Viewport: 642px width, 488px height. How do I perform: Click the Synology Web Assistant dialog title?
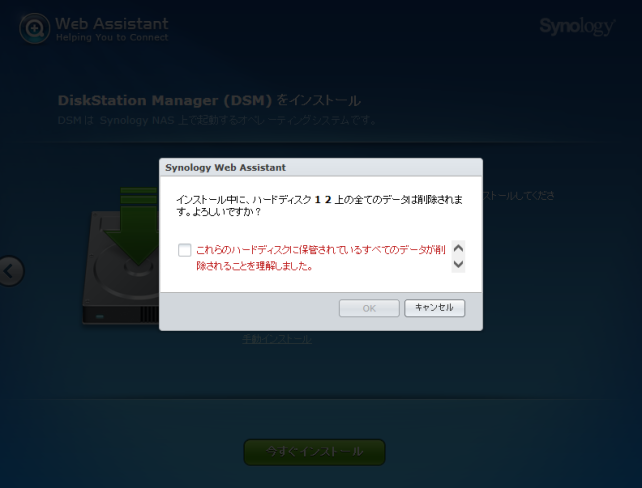click(226, 167)
